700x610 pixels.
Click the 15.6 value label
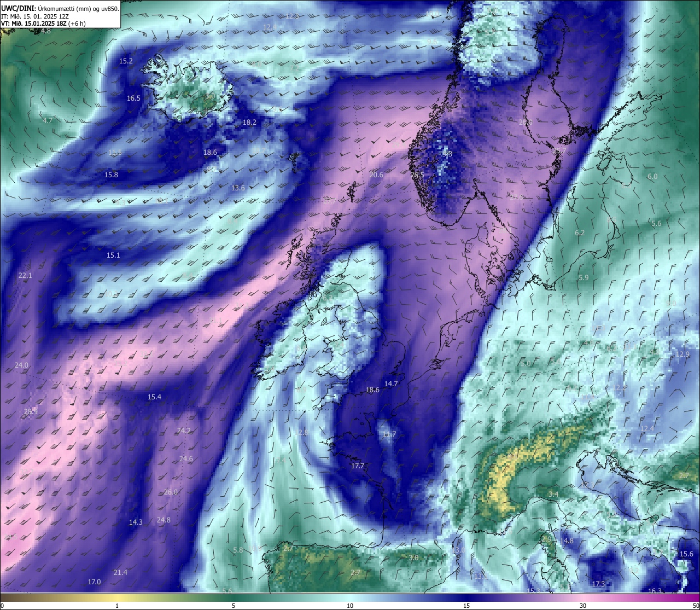(x=686, y=554)
